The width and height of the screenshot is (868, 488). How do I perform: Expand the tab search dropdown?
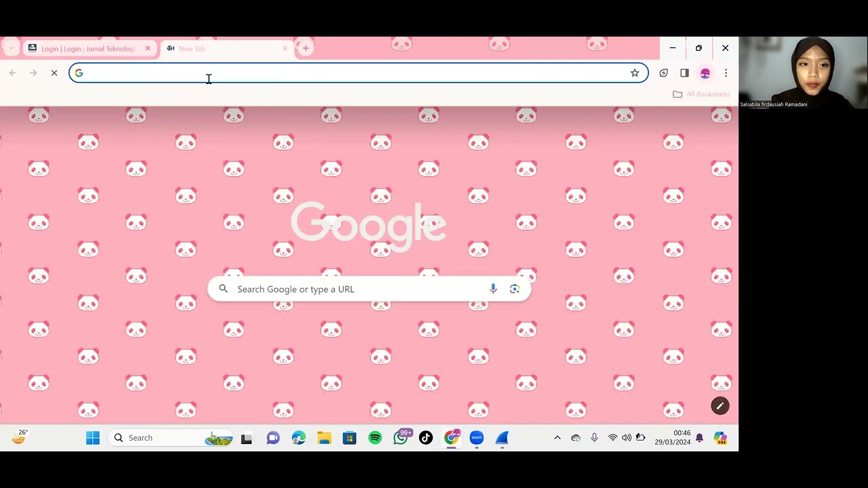(x=11, y=48)
